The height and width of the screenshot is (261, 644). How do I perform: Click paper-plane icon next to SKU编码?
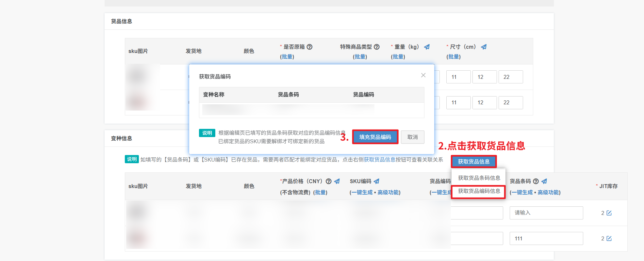(376, 181)
